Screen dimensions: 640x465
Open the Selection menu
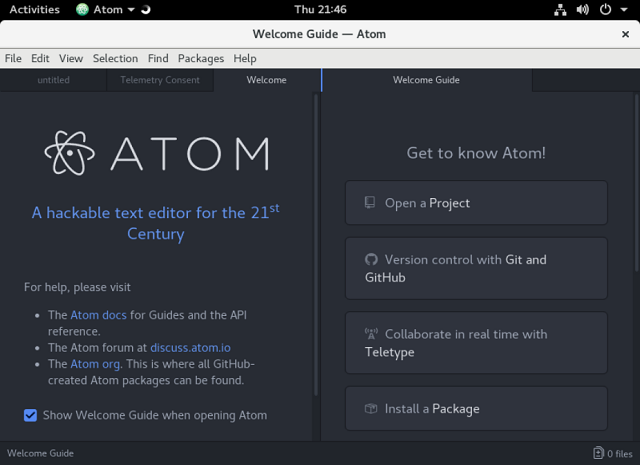[115, 58]
